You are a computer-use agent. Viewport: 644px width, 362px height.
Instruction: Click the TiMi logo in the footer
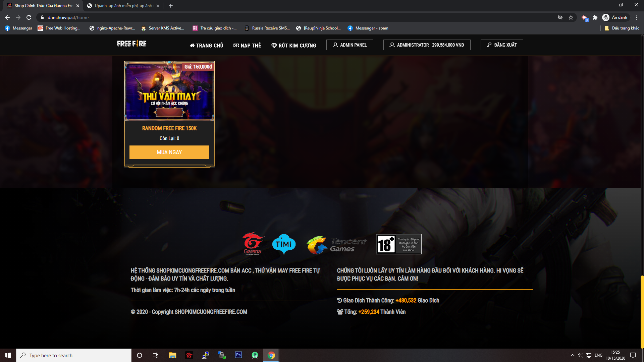(284, 244)
